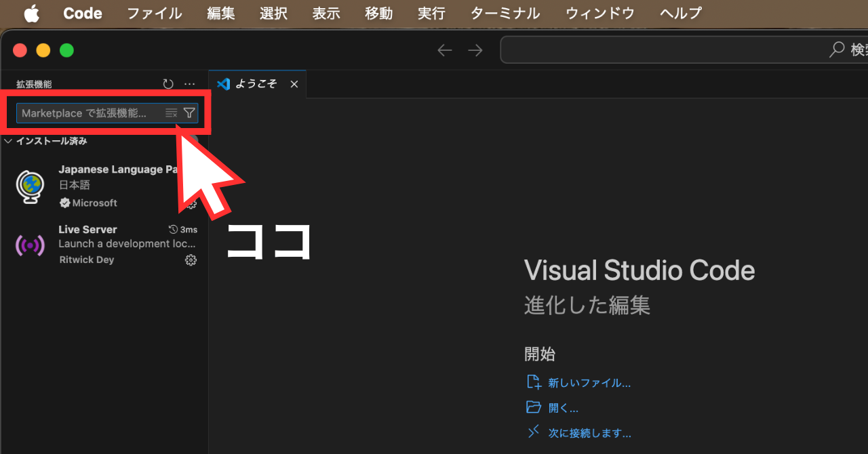The width and height of the screenshot is (868, 454).
Task: Click the 開く link
Action: click(562, 407)
